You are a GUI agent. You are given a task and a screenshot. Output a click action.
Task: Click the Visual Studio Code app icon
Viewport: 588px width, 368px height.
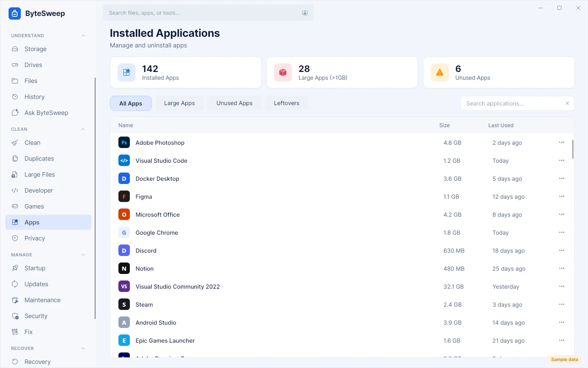(124, 161)
